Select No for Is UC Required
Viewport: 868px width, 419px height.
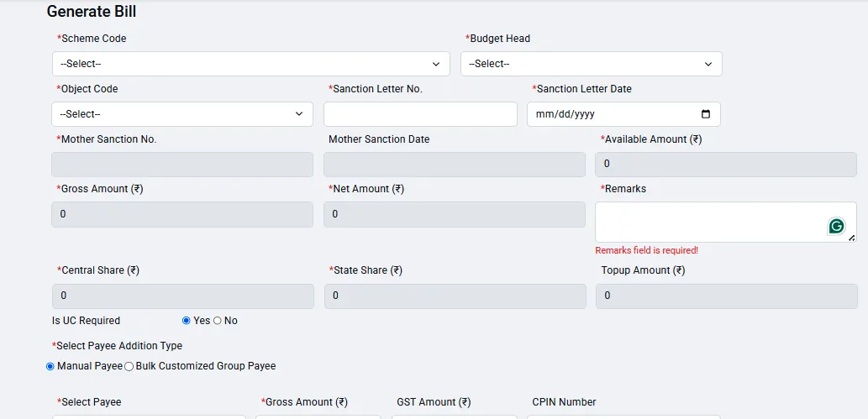(218, 321)
